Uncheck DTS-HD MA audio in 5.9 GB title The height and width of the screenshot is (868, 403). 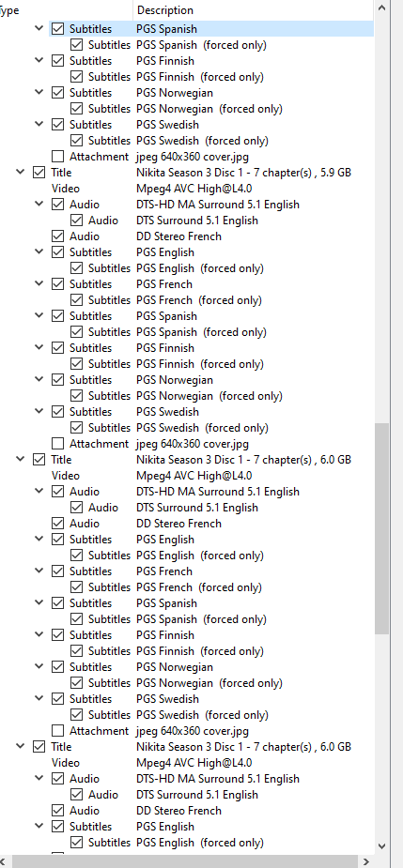(x=58, y=205)
